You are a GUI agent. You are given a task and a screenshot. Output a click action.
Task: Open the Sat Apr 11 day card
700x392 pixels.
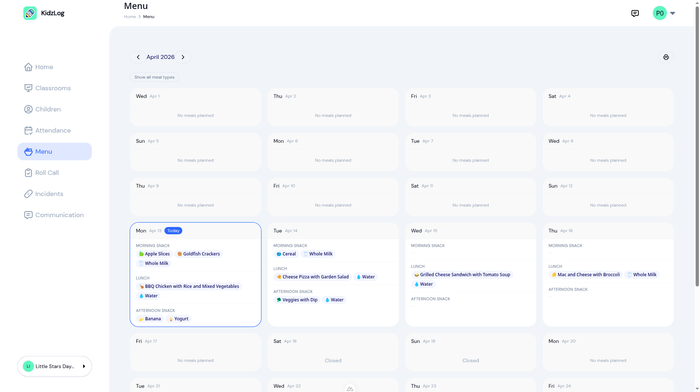click(x=471, y=197)
